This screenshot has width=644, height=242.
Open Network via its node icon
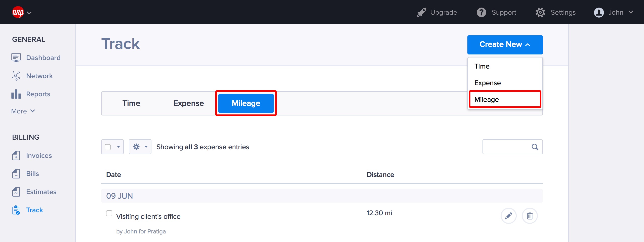[x=16, y=76]
